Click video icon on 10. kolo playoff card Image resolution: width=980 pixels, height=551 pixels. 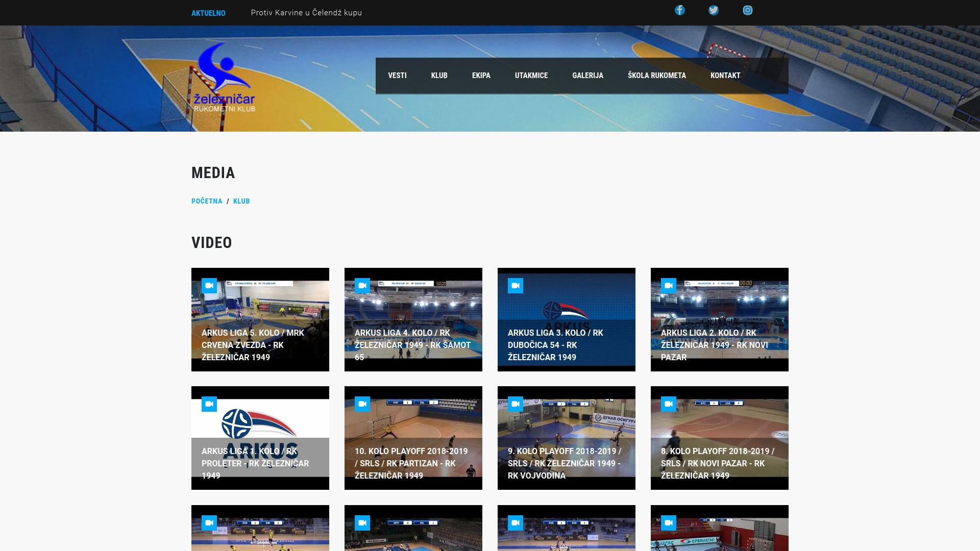[362, 404]
